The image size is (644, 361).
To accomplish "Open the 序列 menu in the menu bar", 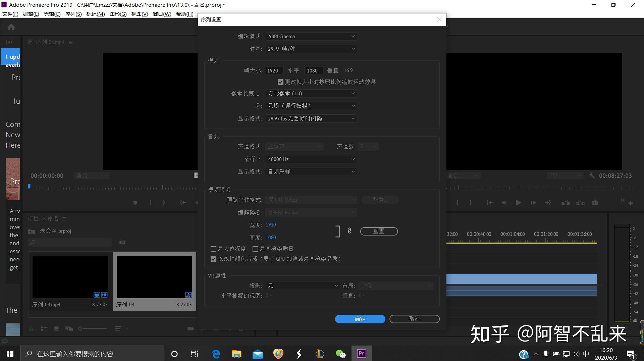I will [73, 14].
